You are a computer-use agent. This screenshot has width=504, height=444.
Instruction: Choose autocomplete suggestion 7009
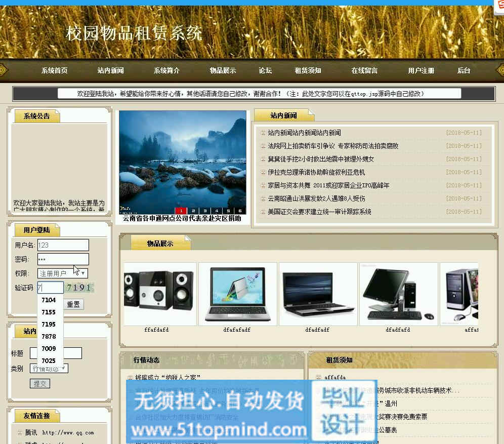tap(49, 348)
